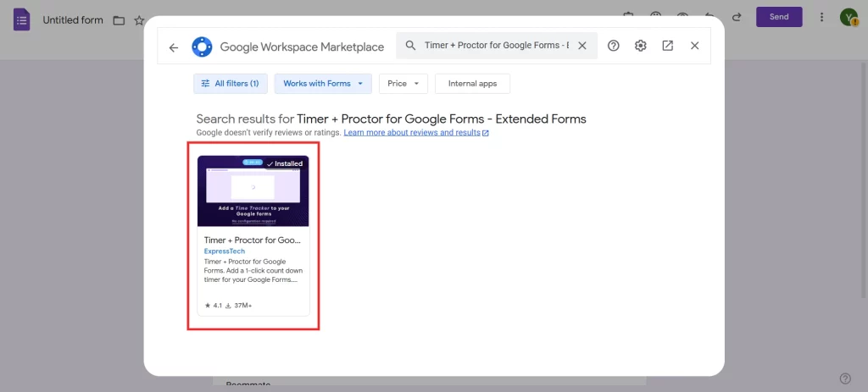Expand the Works with Forms dropdown
Image resolution: width=868 pixels, height=392 pixels.
(323, 83)
